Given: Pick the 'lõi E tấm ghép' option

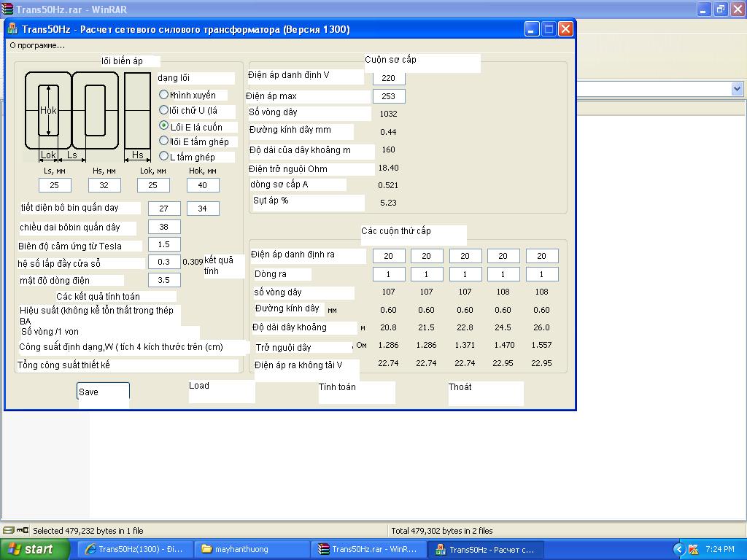Looking at the screenshot, I should 164,141.
